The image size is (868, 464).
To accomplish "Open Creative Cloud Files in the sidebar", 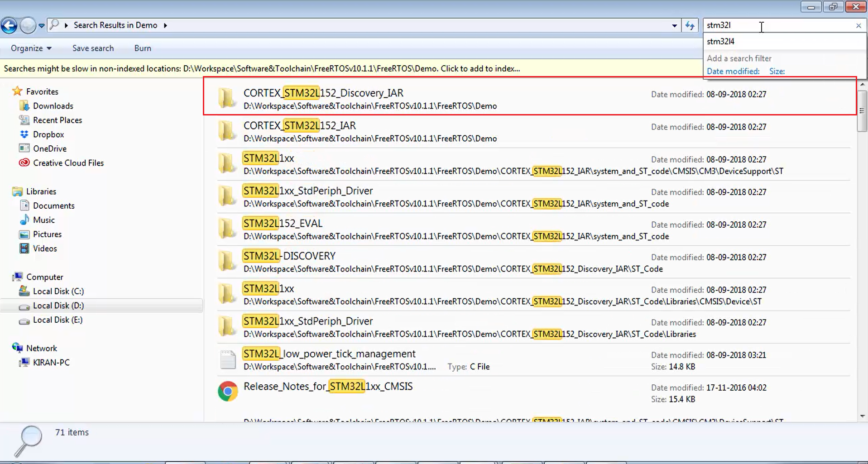I will point(68,163).
